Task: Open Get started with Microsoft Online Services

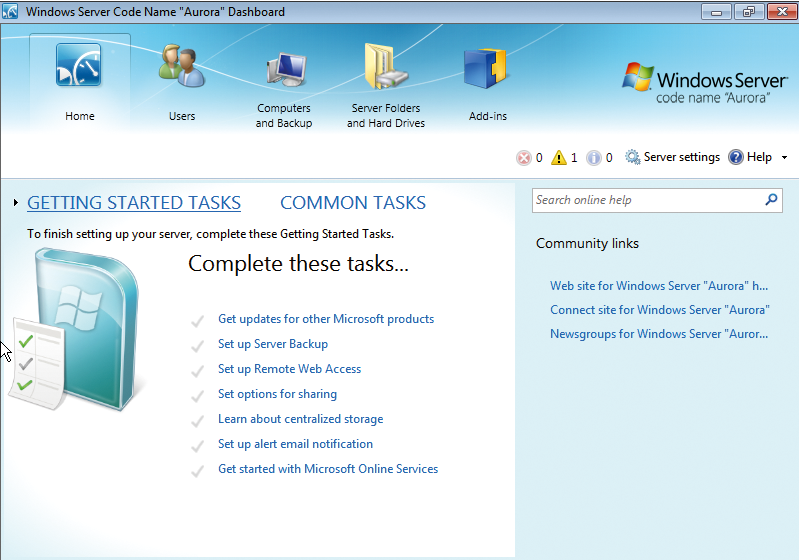Action: click(328, 469)
